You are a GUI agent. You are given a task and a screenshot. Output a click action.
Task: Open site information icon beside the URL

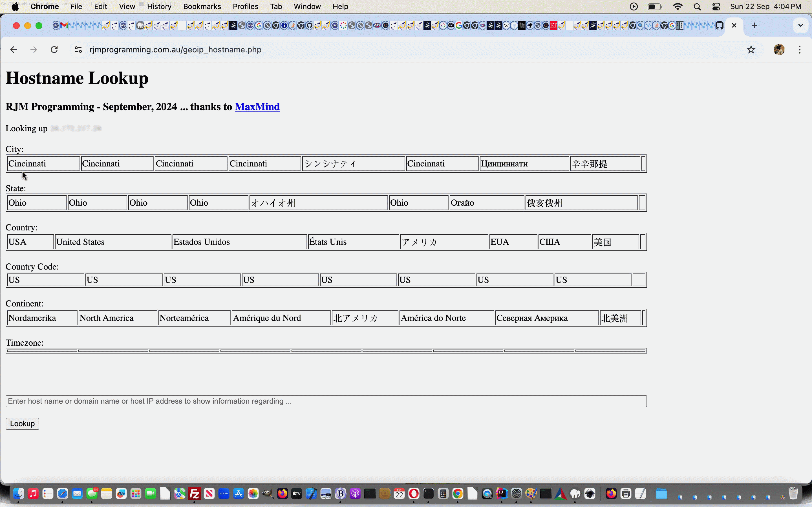coord(78,50)
